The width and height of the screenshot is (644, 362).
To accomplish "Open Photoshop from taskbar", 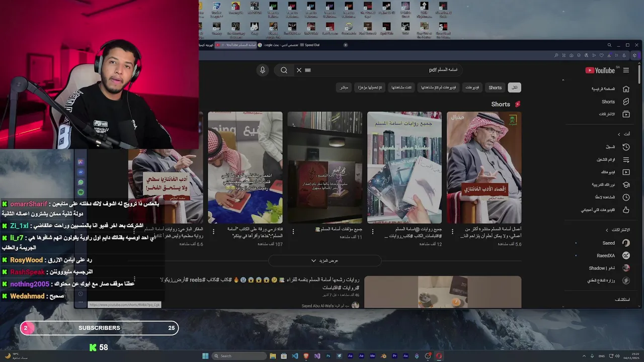I will (328, 356).
